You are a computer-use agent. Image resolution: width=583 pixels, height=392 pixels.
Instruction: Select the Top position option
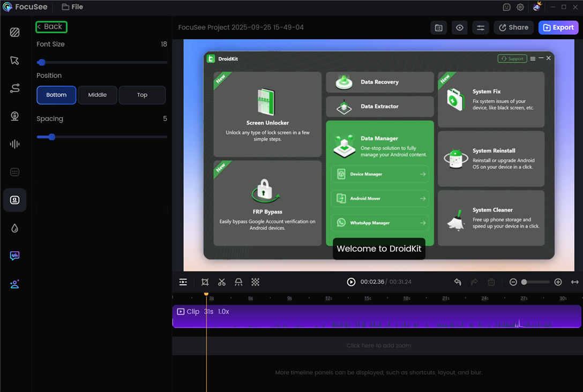click(x=142, y=95)
